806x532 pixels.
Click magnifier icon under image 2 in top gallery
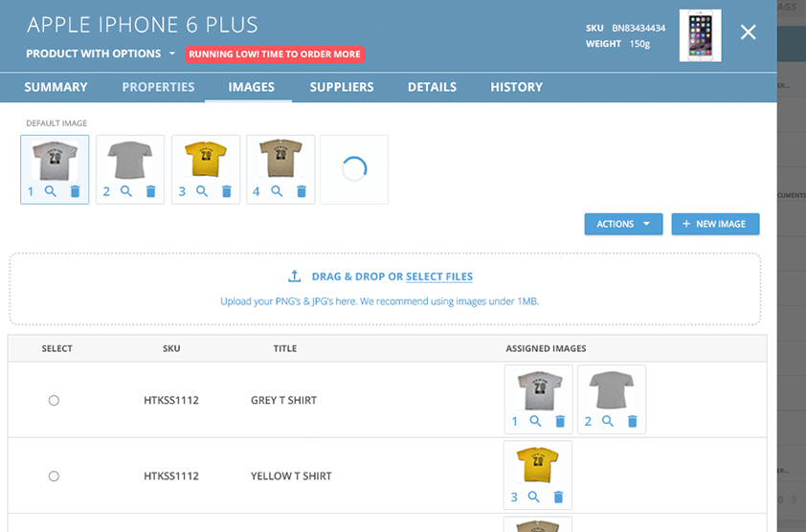[x=126, y=191]
